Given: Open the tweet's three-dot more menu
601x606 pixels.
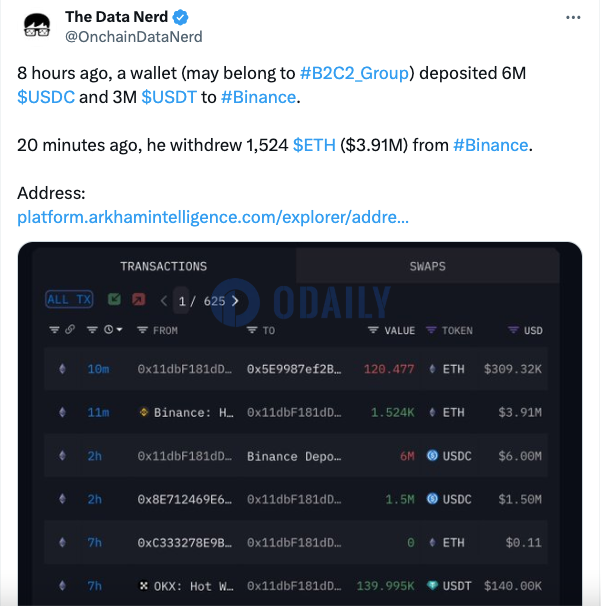Looking at the screenshot, I should pyautogui.click(x=573, y=18).
